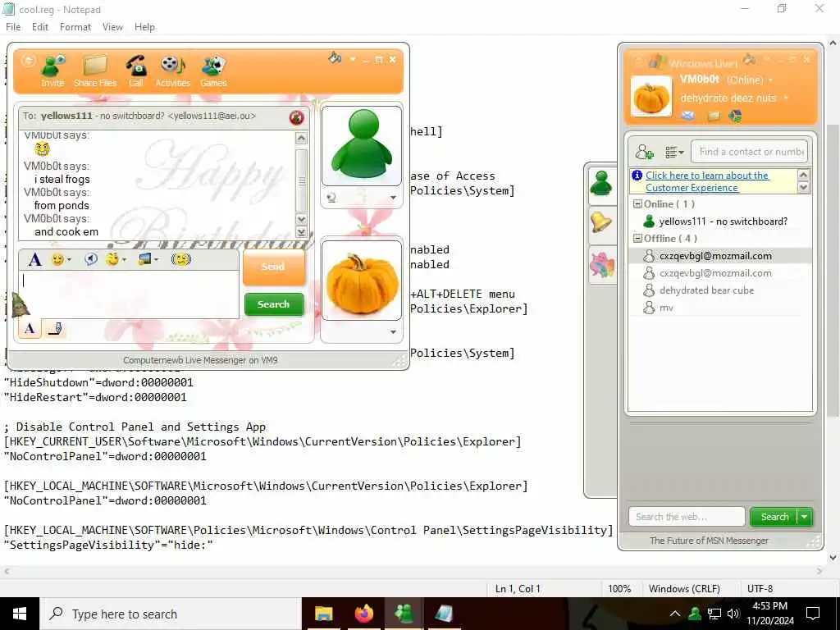Open the Activities icon

point(172,71)
